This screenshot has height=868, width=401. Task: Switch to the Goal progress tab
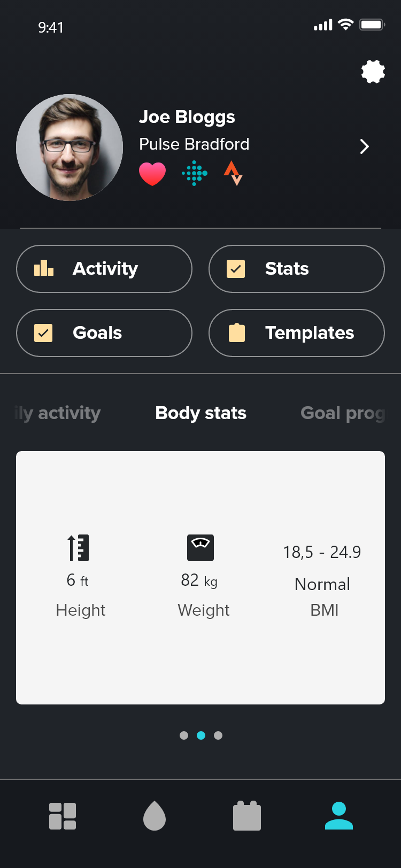[x=342, y=413]
